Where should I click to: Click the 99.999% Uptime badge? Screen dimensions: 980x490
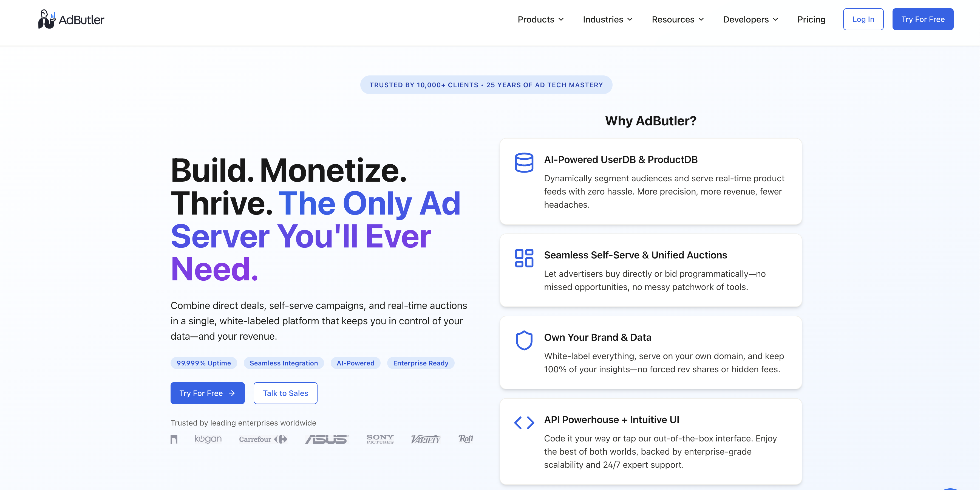pyautogui.click(x=203, y=363)
